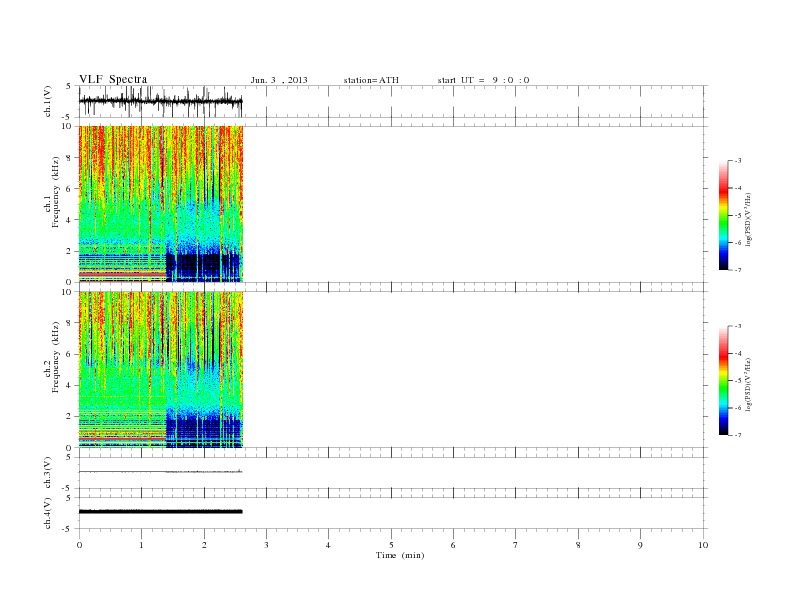The image size is (792, 612).
Task: Click time axis tick label "6"
Action: 453,545
